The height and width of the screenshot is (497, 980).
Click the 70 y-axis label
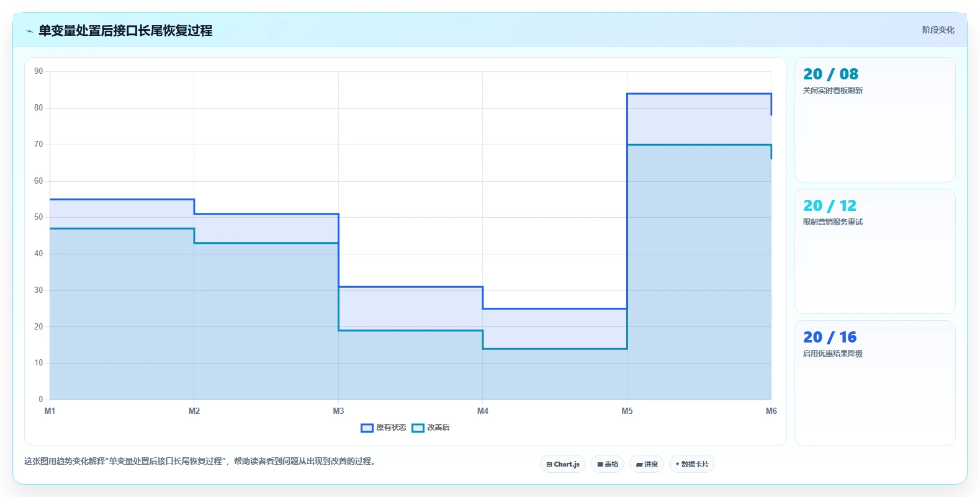(38, 145)
